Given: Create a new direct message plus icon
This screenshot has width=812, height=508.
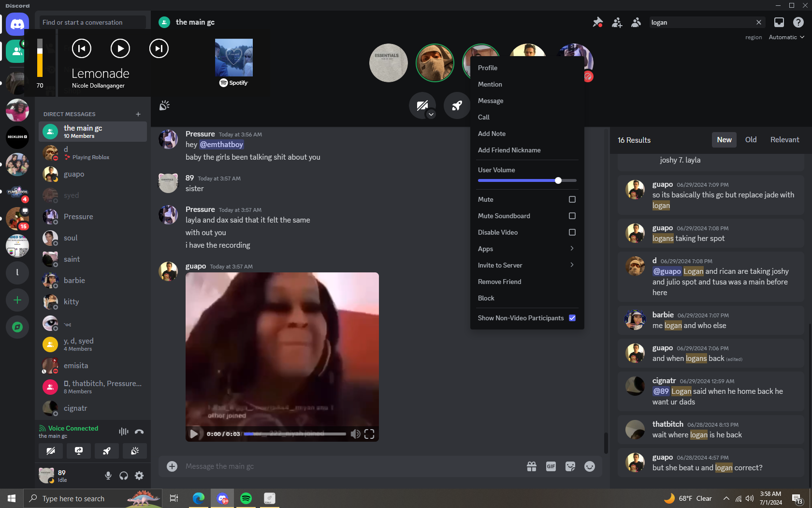Looking at the screenshot, I should pyautogui.click(x=138, y=114).
